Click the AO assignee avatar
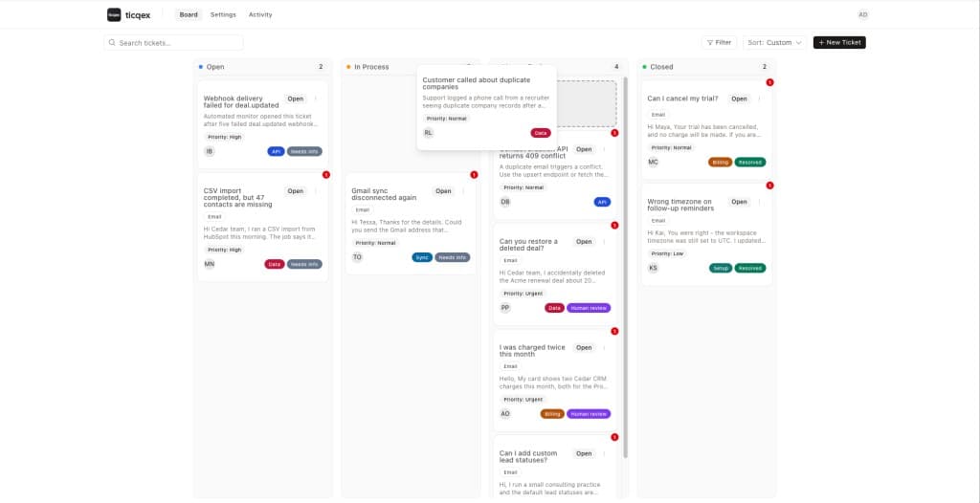 point(505,414)
